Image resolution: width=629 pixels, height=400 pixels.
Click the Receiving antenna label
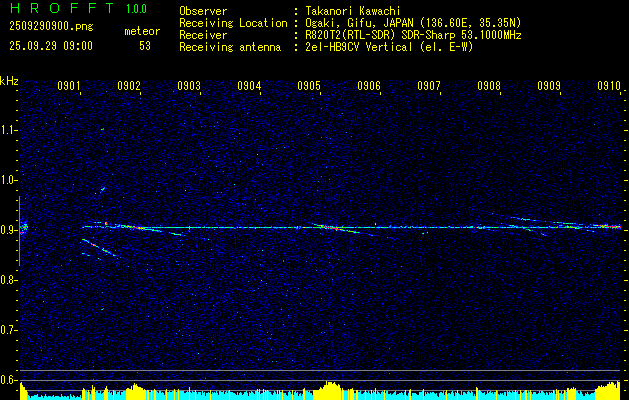(230, 47)
